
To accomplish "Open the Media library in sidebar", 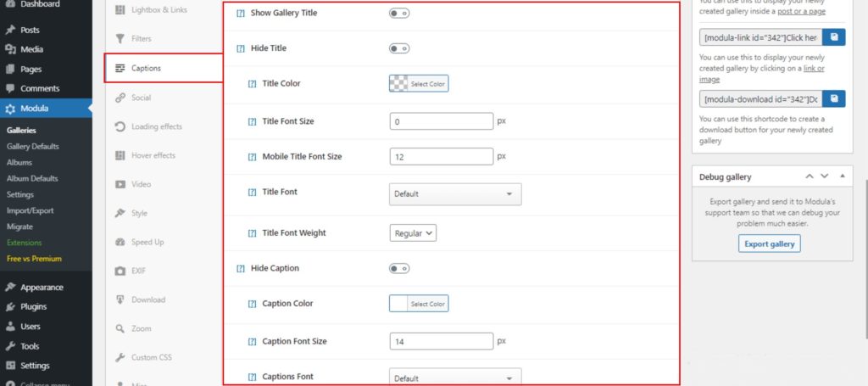I will pyautogui.click(x=31, y=49).
